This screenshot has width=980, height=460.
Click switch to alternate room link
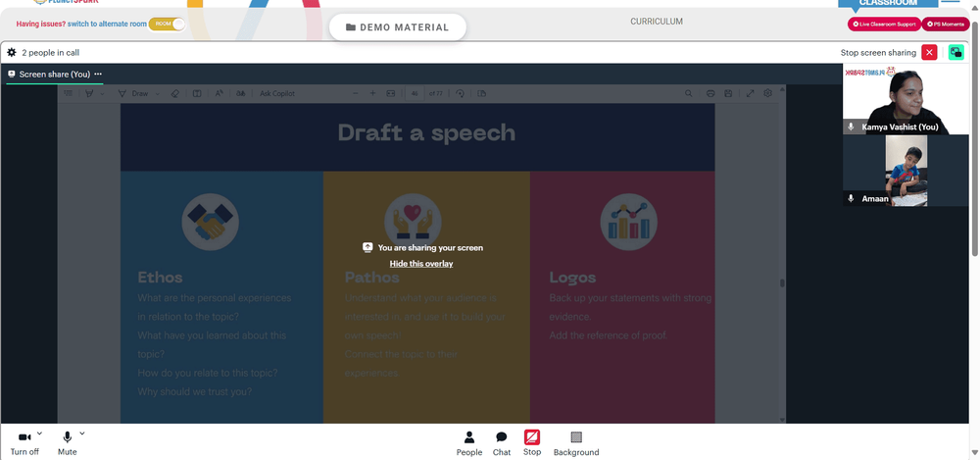point(107,24)
